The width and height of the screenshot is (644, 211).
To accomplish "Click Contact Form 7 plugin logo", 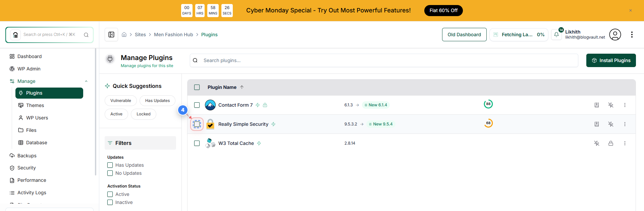I will (210, 105).
